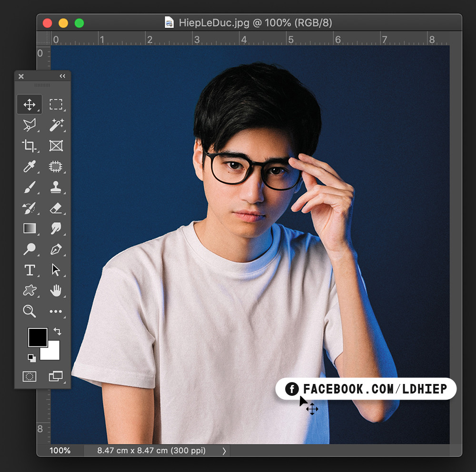Choose the Eraser tool

56,208
